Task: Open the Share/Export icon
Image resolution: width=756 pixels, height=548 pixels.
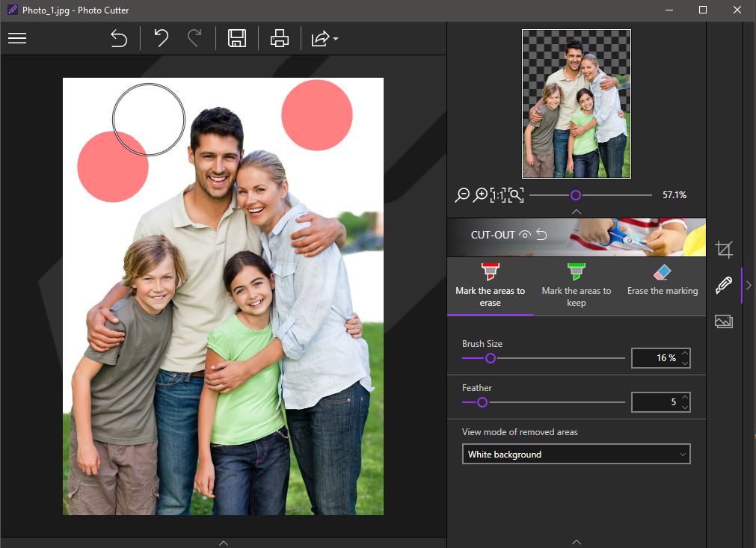Action: (320, 38)
